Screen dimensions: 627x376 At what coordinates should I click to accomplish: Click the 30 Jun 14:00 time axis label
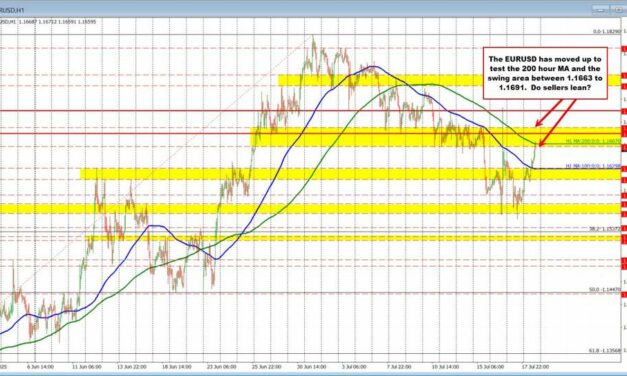tap(313, 366)
